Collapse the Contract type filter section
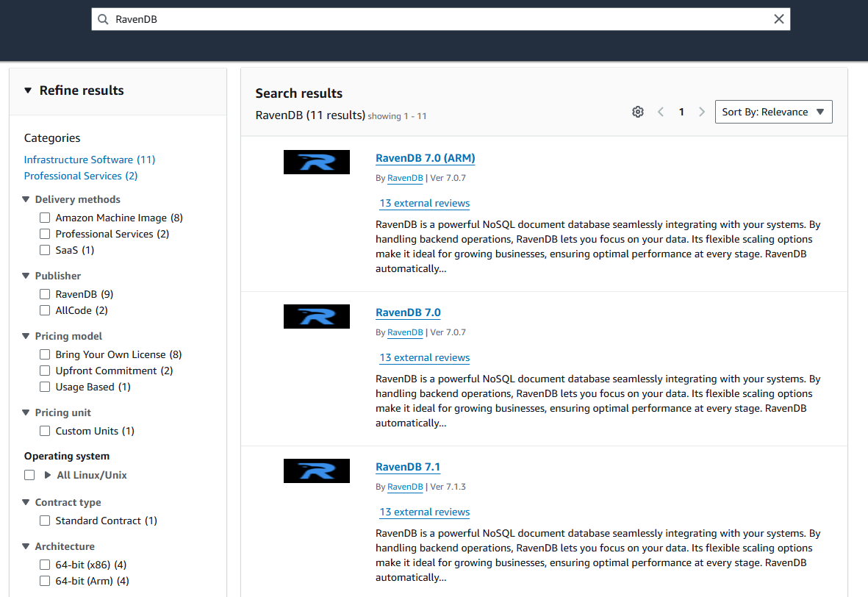This screenshot has width=868, height=597. click(26, 502)
